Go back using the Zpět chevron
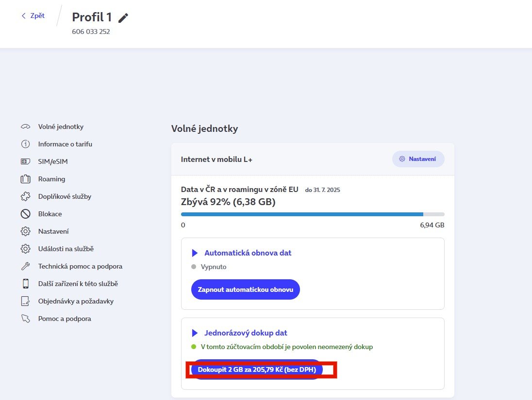Image resolution: width=532 pixels, height=400 pixels. (x=23, y=16)
